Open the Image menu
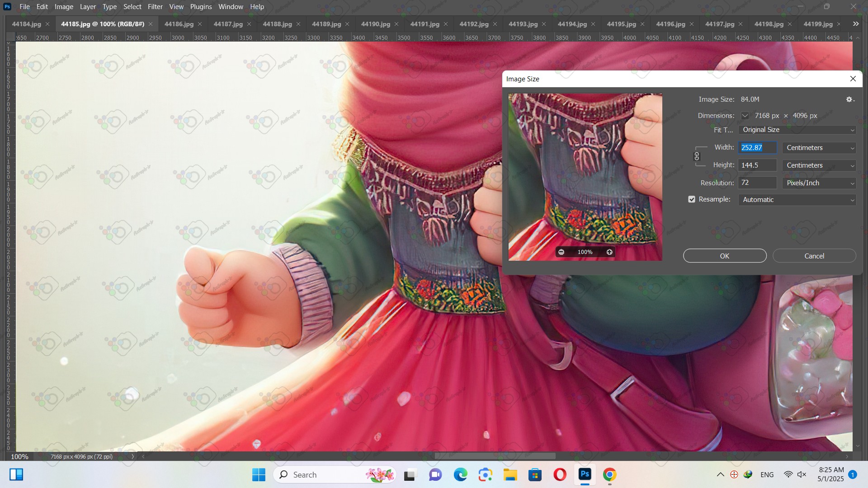Screen dimensions: 868x488 click(x=64, y=7)
